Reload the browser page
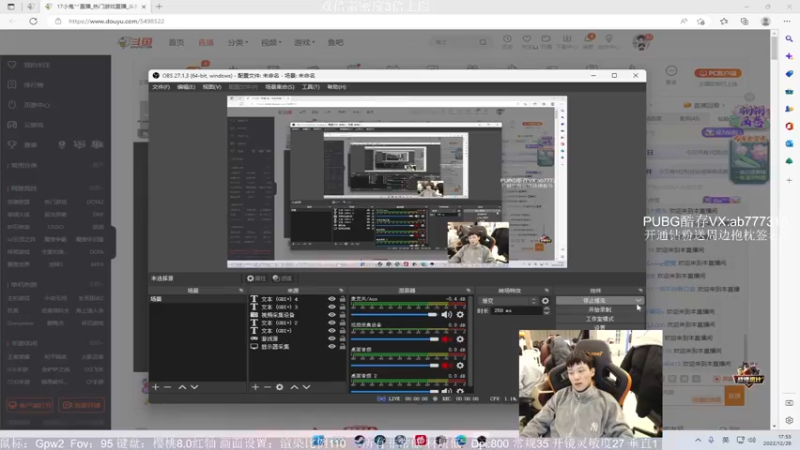 (x=33, y=21)
